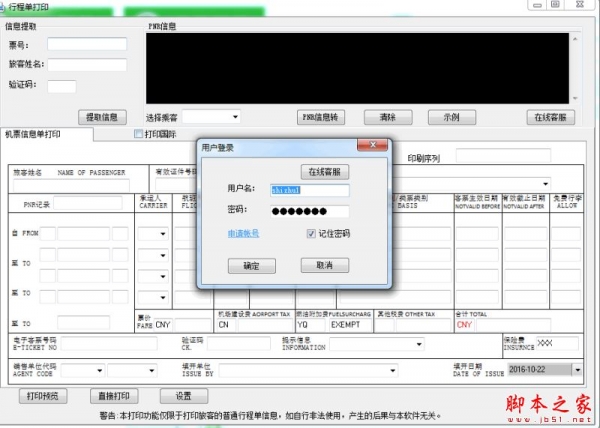Click 清除 button
This screenshot has width=600, height=428.
pyautogui.click(x=388, y=117)
